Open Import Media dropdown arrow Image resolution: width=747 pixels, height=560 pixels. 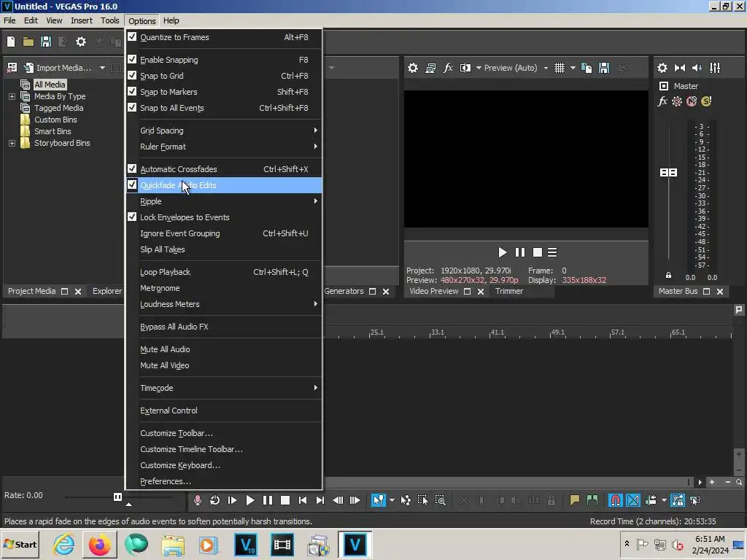[x=102, y=68]
